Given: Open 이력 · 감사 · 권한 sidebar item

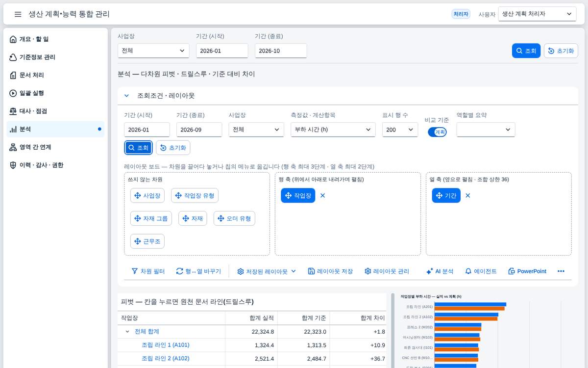Looking at the screenshot, I should [55, 165].
